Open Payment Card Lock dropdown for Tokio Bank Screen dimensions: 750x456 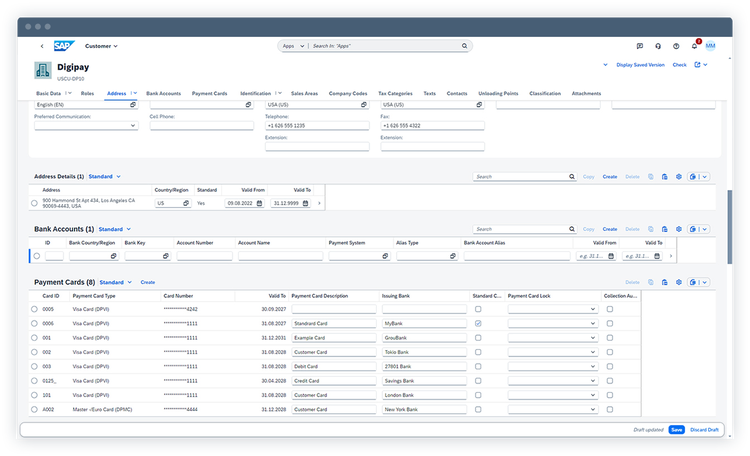click(593, 352)
